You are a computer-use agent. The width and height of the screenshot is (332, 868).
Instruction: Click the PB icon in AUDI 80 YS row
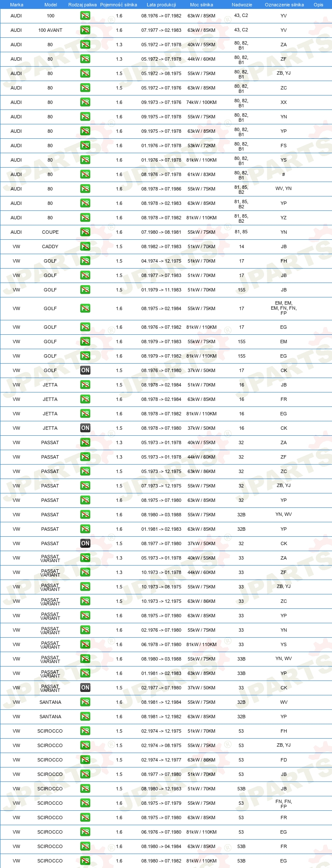coord(85,160)
